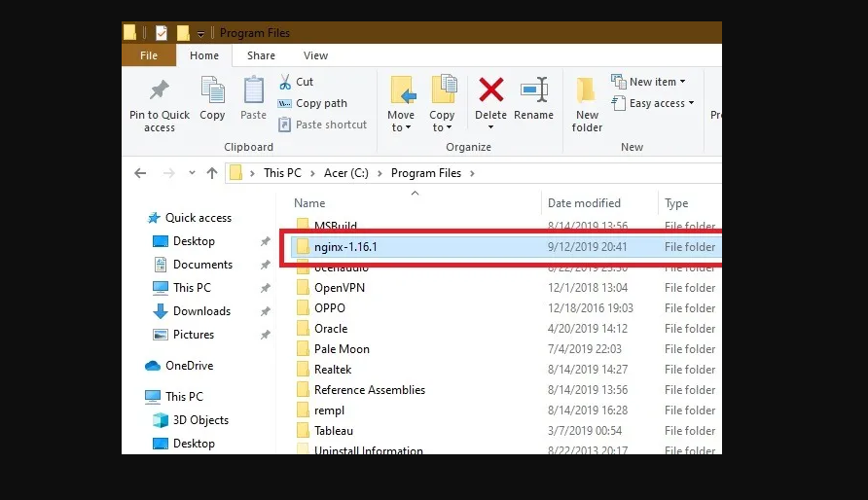
Task: Sort by Date modified column
Action: point(584,203)
